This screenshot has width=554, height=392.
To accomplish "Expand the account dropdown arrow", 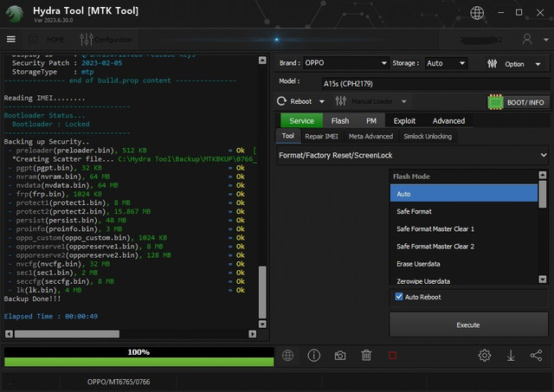I will [545, 40].
